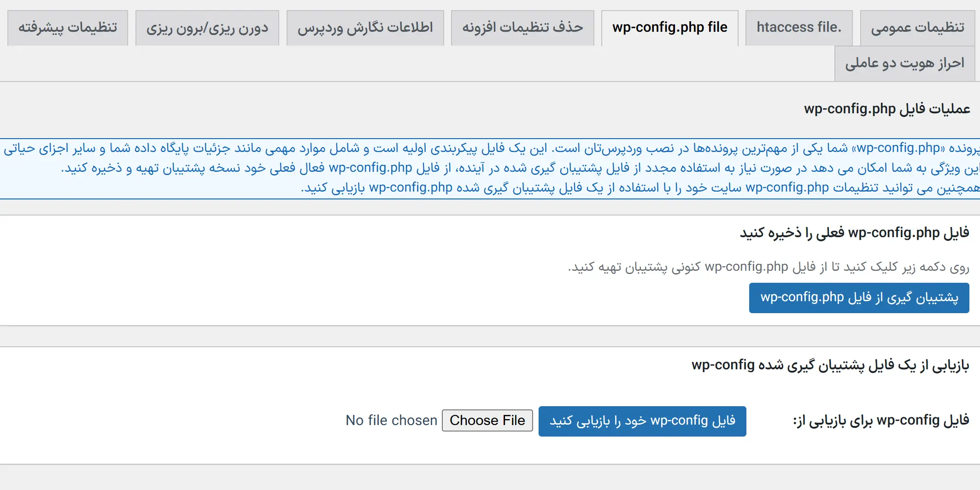The image size is (980, 490).
Task: Click the notice line starting with این ویژگی
Action: click(520, 168)
